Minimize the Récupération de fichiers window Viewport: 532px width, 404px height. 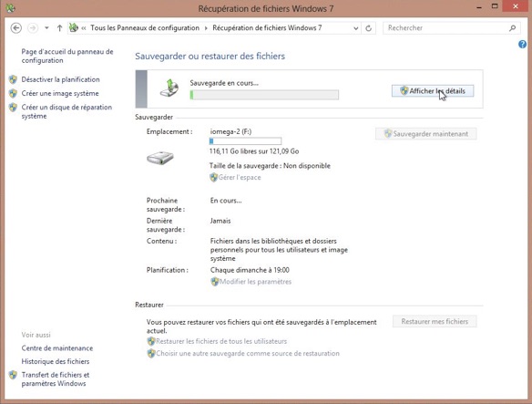pos(479,7)
